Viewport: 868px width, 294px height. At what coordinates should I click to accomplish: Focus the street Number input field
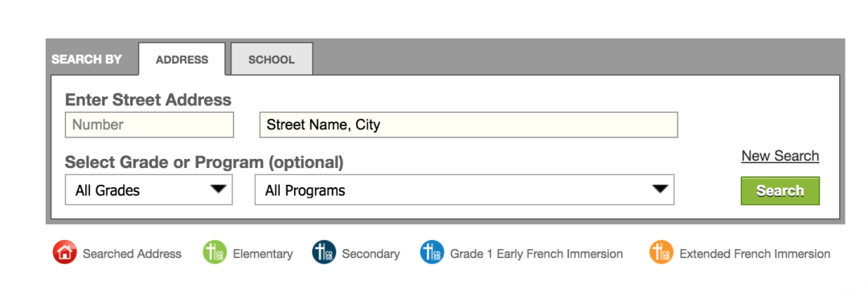(x=149, y=125)
